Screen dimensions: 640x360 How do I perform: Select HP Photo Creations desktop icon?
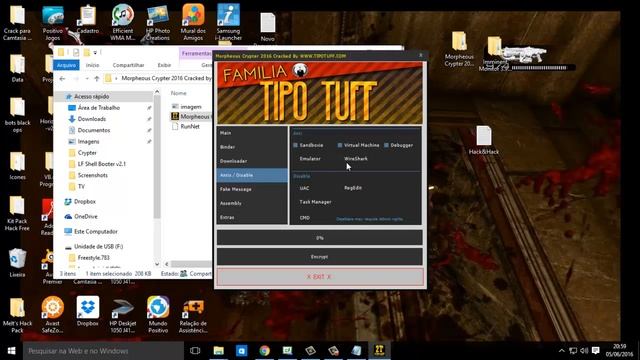(158, 22)
